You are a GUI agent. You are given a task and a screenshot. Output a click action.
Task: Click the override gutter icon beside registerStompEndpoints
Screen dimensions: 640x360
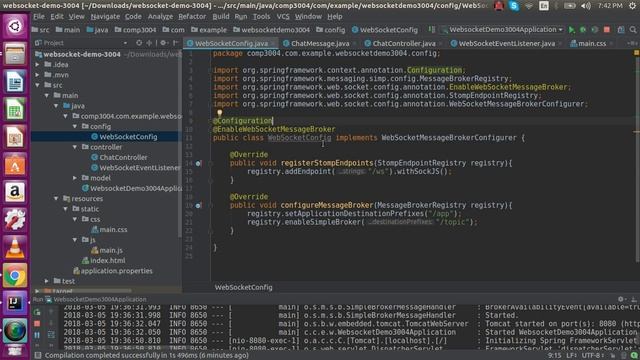tap(198, 163)
